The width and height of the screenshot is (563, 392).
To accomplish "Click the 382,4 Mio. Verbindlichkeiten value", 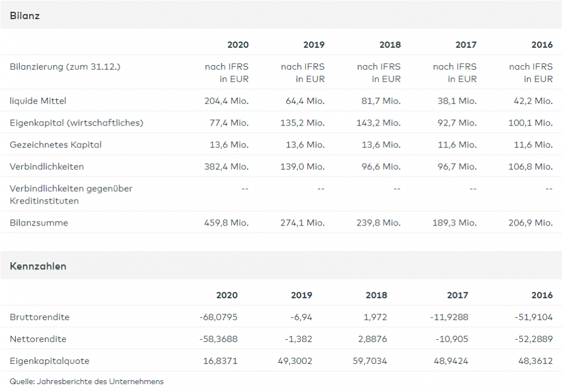I will click(226, 166).
